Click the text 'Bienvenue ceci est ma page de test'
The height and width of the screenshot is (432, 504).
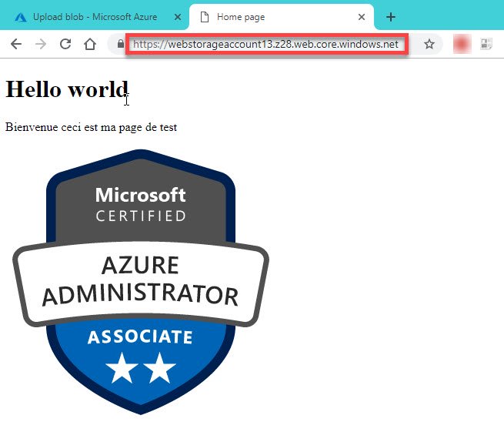tap(92, 127)
